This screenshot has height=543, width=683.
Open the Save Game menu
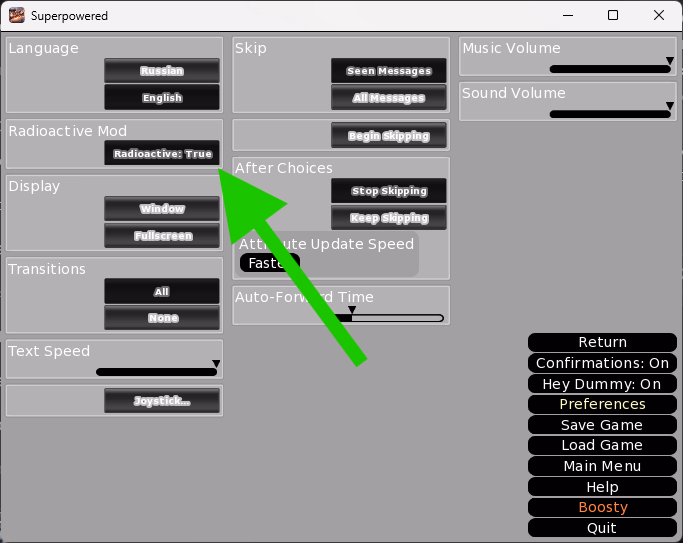tap(602, 425)
